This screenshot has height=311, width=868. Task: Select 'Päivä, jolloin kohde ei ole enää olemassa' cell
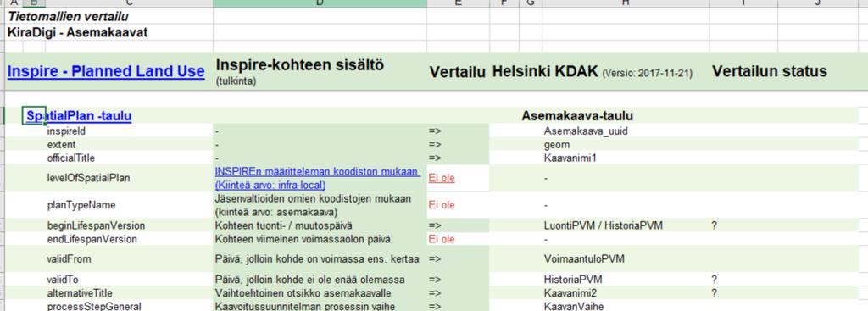coord(309,280)
